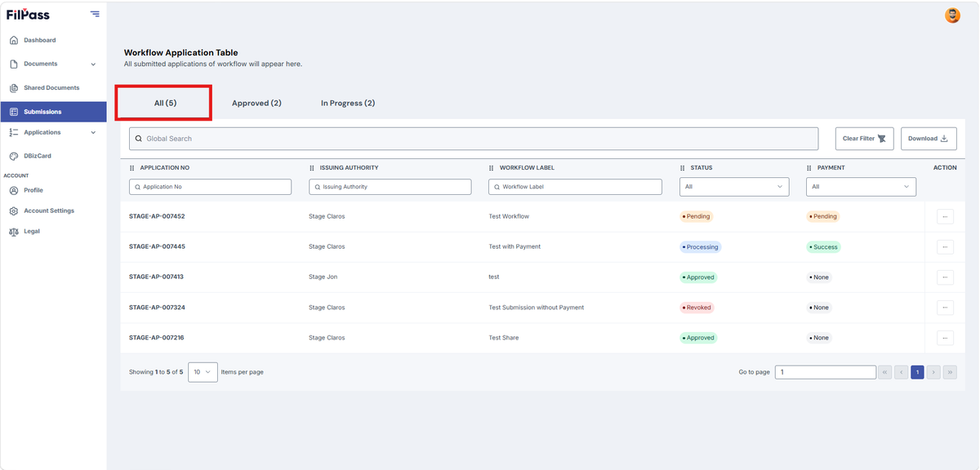Click the Dashboard home icon
The image size is (980, 470).
click(14, 40)
